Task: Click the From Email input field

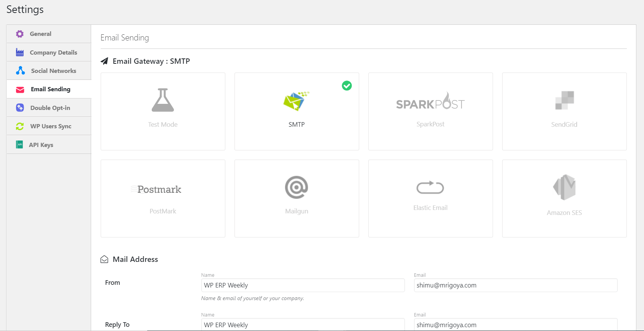Action: tap(516, 285)
